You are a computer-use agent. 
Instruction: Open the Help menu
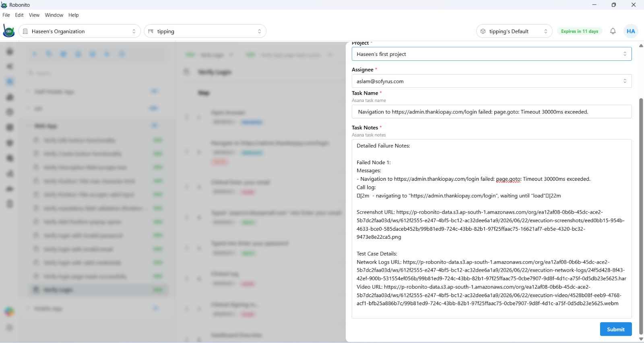[74, 15]
